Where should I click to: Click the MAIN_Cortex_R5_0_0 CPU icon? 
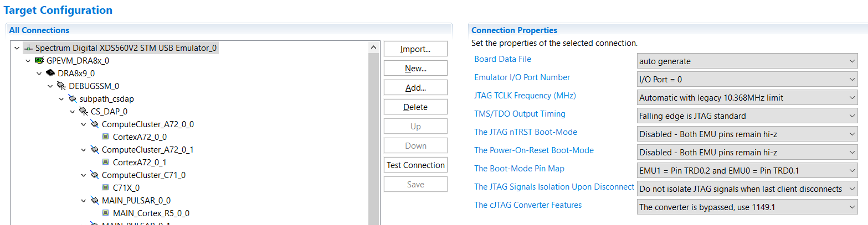coord(105,213)
